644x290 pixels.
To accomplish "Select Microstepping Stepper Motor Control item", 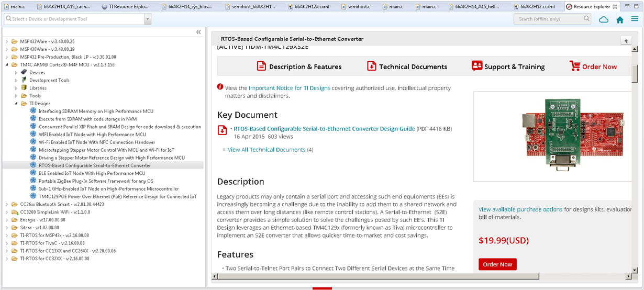I will point(107,150).
